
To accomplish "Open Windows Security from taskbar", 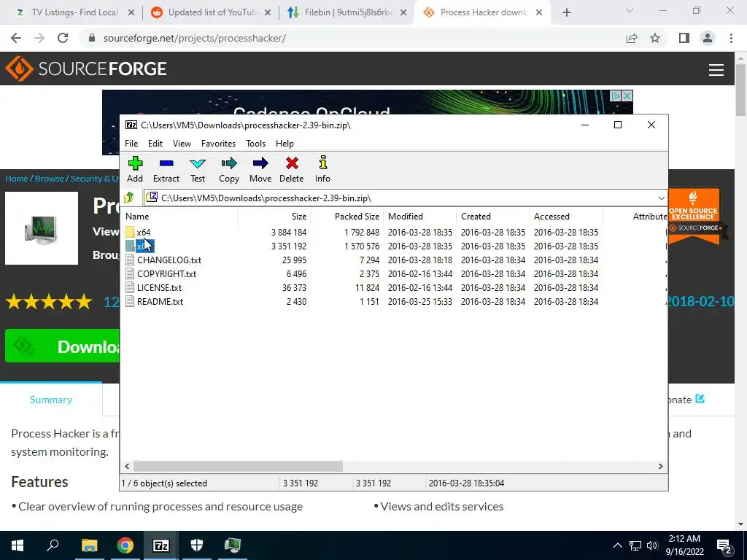I will point(197,545).
